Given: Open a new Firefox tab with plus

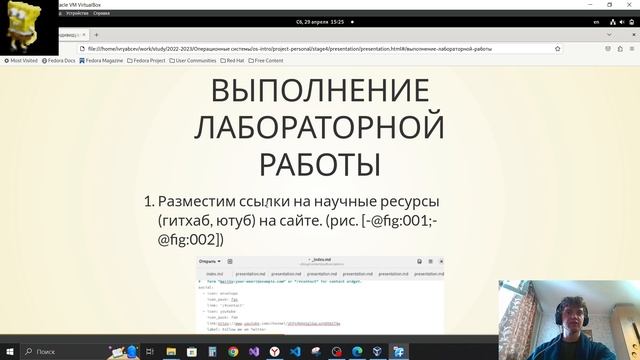Looking at the screenshot, I should pos(96,35).
